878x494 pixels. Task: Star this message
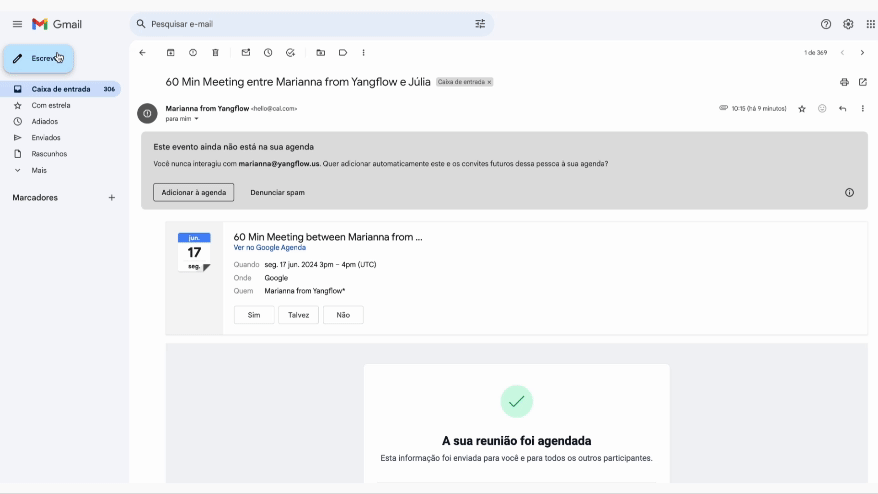point(802,109)
